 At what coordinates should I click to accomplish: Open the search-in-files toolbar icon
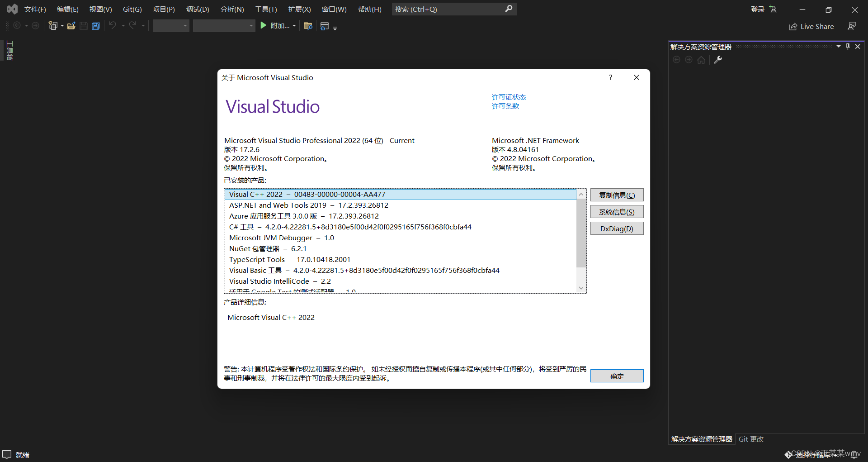click(x=307, y=26)
